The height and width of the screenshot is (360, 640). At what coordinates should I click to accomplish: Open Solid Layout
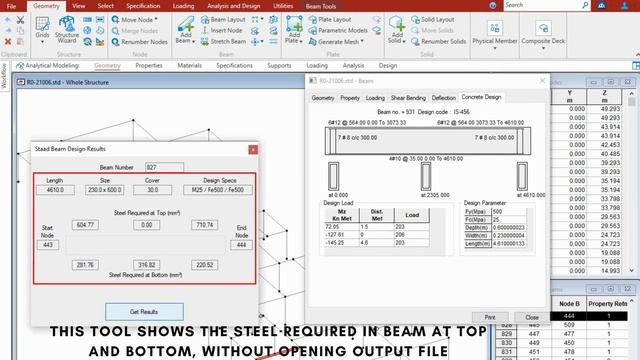(433, 20)
